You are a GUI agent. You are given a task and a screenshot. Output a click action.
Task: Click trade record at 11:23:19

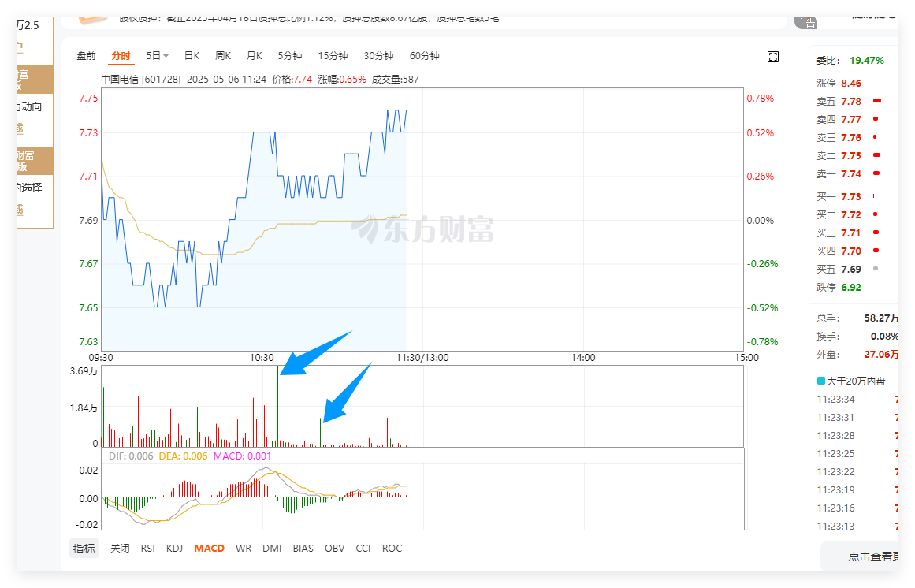(835, 490)
